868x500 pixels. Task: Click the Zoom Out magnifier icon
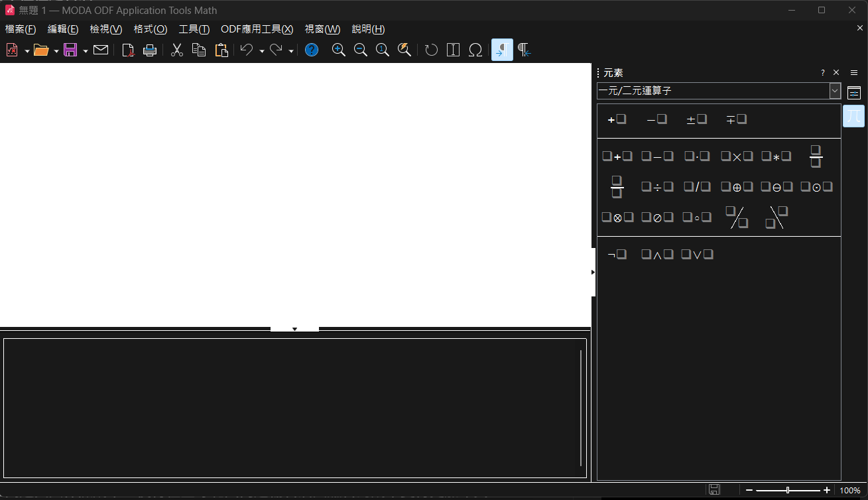coord(361,50)
